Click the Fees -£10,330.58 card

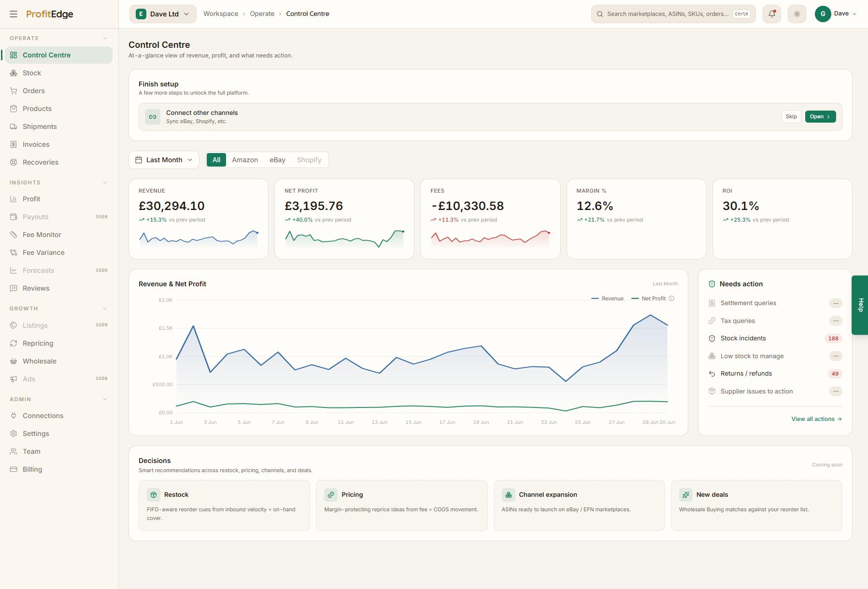click(490, 219)
